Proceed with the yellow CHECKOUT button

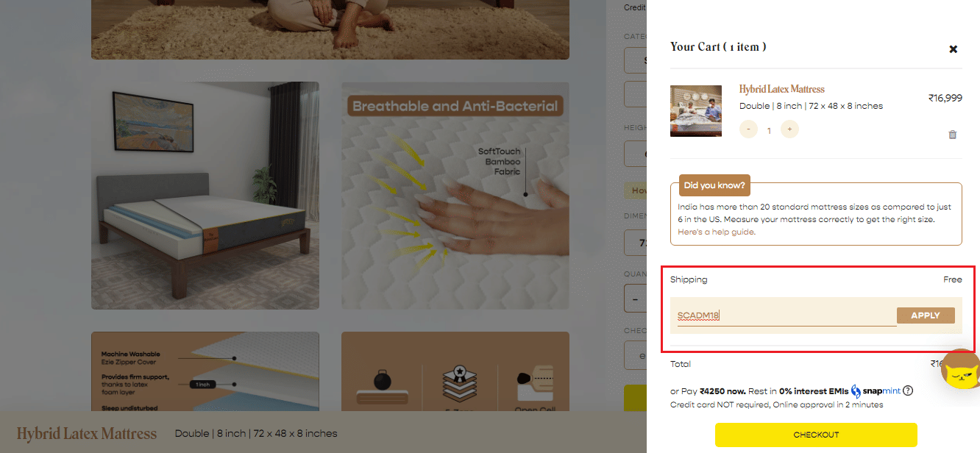click(816, 435)
